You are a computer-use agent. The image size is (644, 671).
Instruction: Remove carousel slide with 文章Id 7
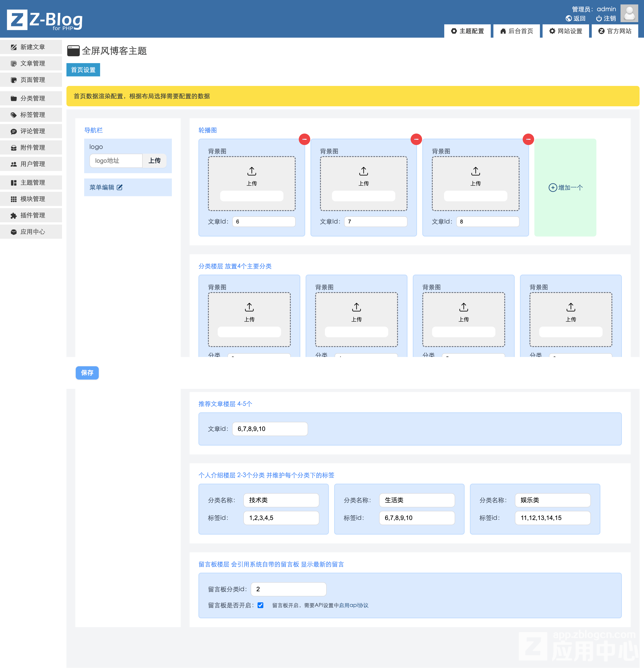(x=416, y=139)
